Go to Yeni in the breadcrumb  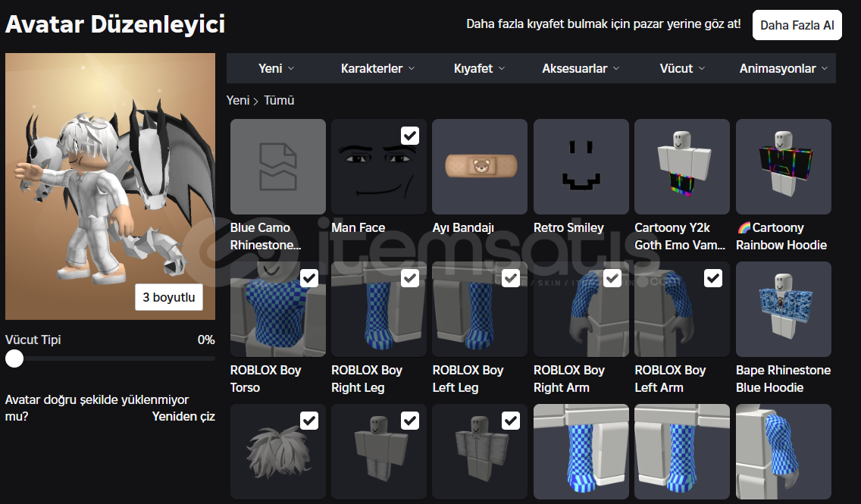pyautogui.click(x=238, y=101)
